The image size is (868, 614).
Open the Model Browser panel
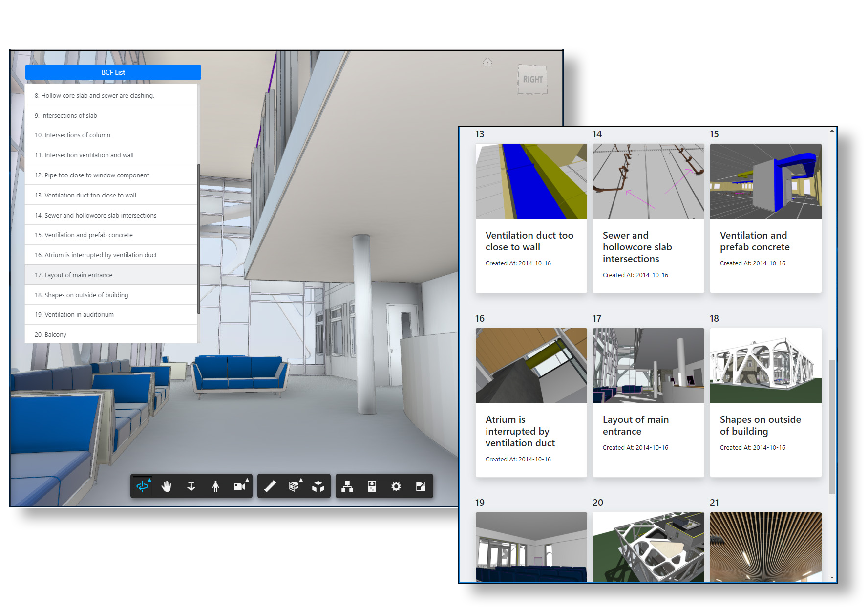click(x=347, y=486)
